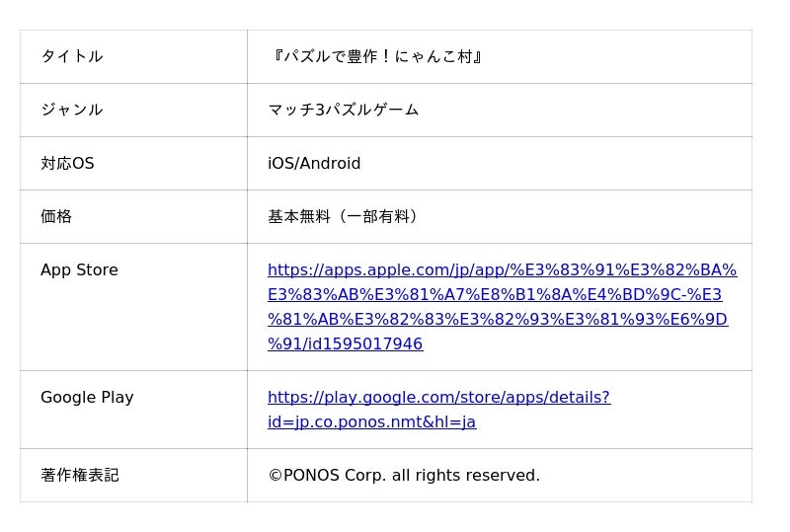Viewport: 790px width, 532px height.
Task: Select the "App Store" row label
Action: coord(79,269)
